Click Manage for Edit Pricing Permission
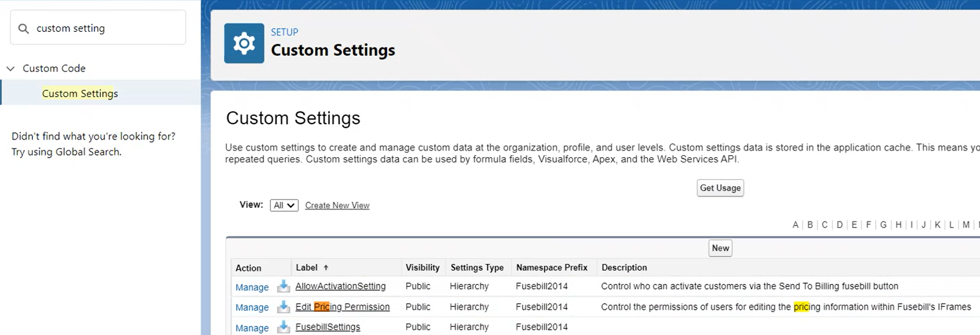The height and width of the screenshot is (335, 980). (252, 307)
